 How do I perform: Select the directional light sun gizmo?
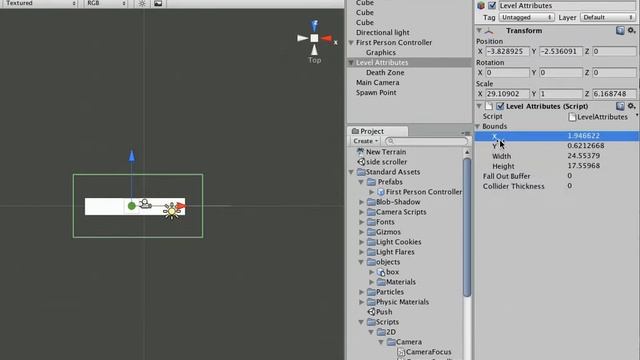[171, 211]
